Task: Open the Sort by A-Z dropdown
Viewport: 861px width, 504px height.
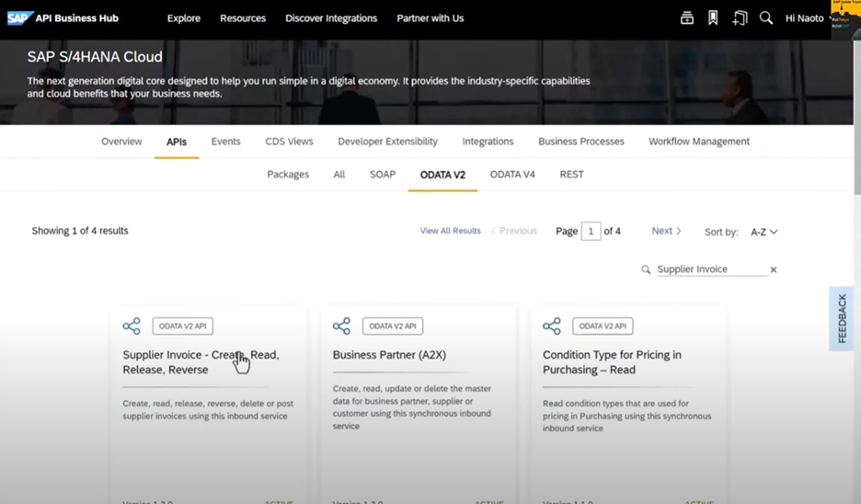Action: pyautogui.click(x=763, y=233)
